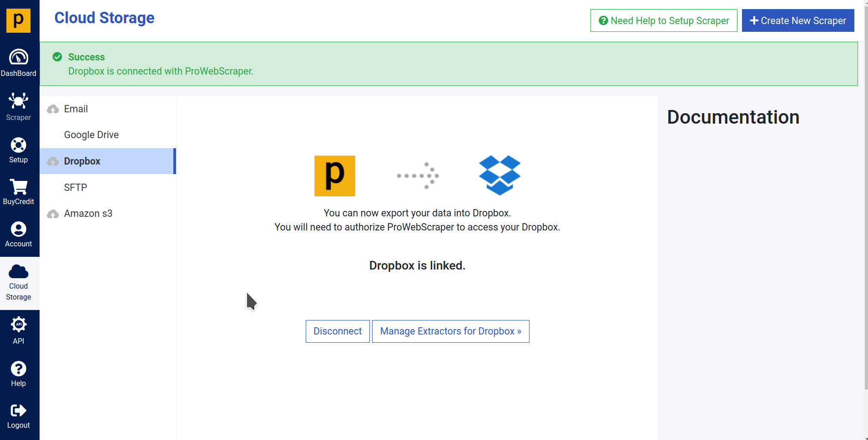
Task: Click 'You can now export your data into Dropbox.'
Action: [x=417, y=213]
